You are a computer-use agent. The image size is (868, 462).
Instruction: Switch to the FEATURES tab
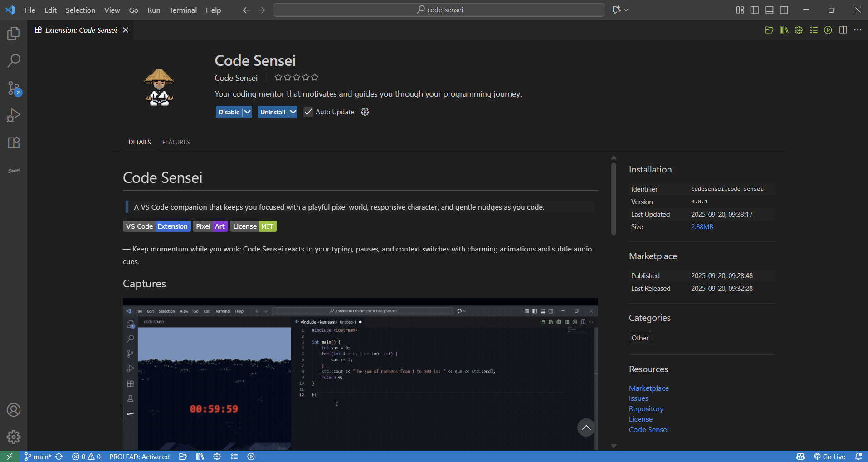coord(176,142)
